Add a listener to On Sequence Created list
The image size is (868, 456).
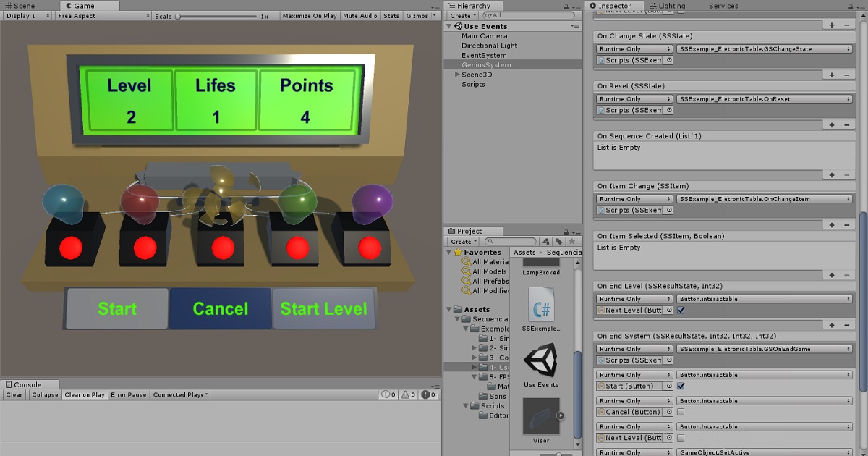point(831,175)
